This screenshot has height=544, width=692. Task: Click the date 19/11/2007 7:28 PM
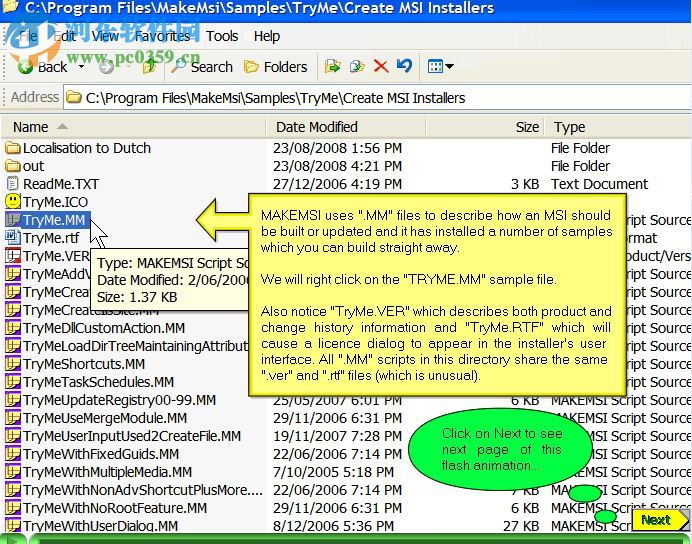point(337,436)
